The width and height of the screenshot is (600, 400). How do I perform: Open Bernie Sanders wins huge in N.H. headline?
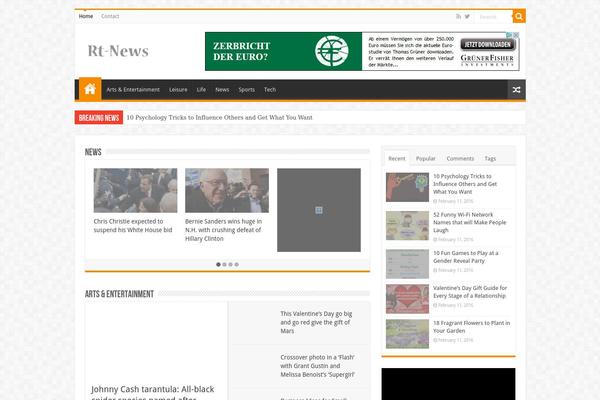tap(223, 230)
